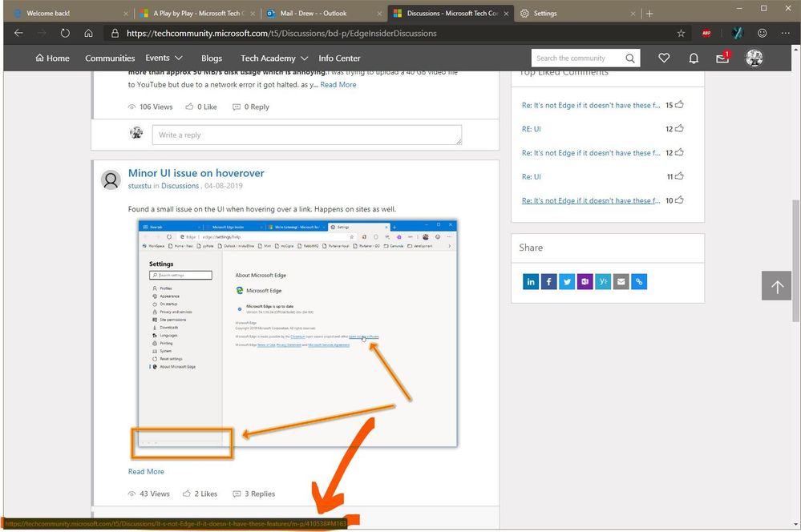Open the top comment with 15 likes
Viewport: 801px width, 532px height.
(591, 105)
